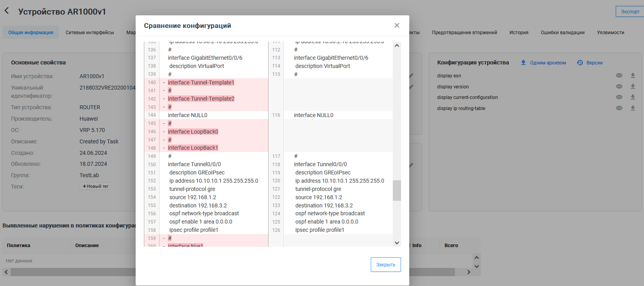Switch to Сетевые интерфейсы tab
The width and height of the screenshot is (644, 286).
coord(90,33)
